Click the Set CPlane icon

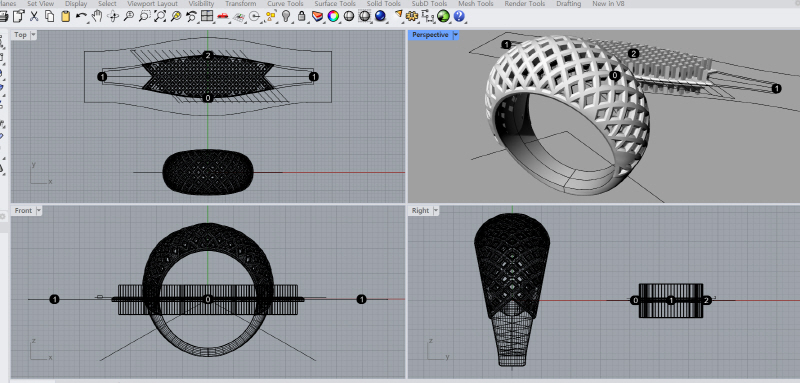[x=239, y=16]
